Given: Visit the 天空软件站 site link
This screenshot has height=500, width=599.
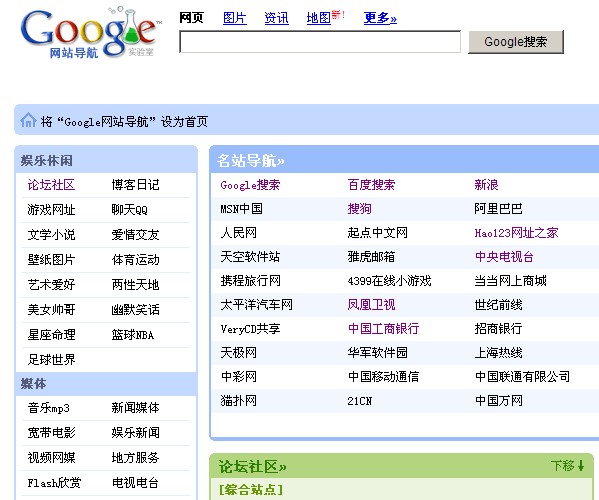Looking at the screenshot, I should click(x=250, y=257).
